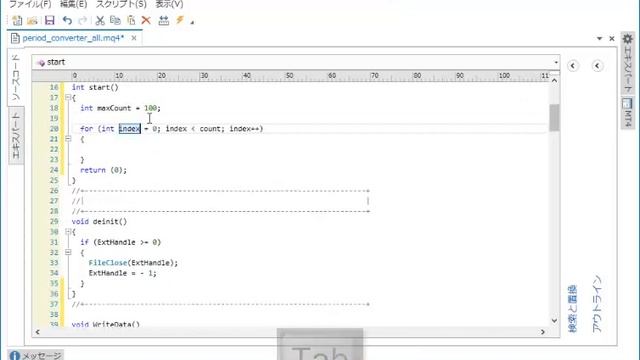Close the period_converter_all.mq4 tab
Screen dimensions: 640x360
(x=134, y=38)
